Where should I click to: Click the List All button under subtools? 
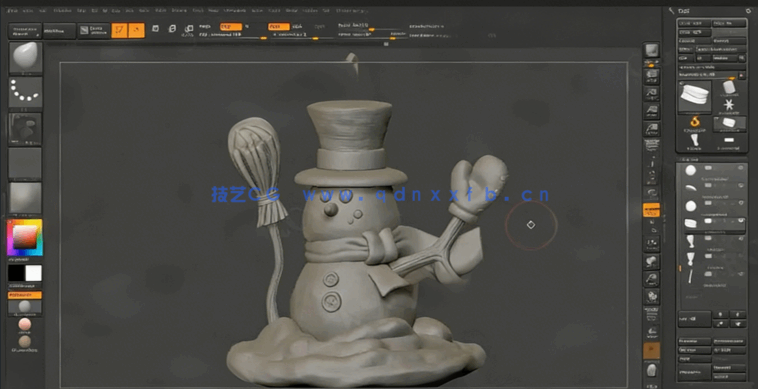[694, 319]
